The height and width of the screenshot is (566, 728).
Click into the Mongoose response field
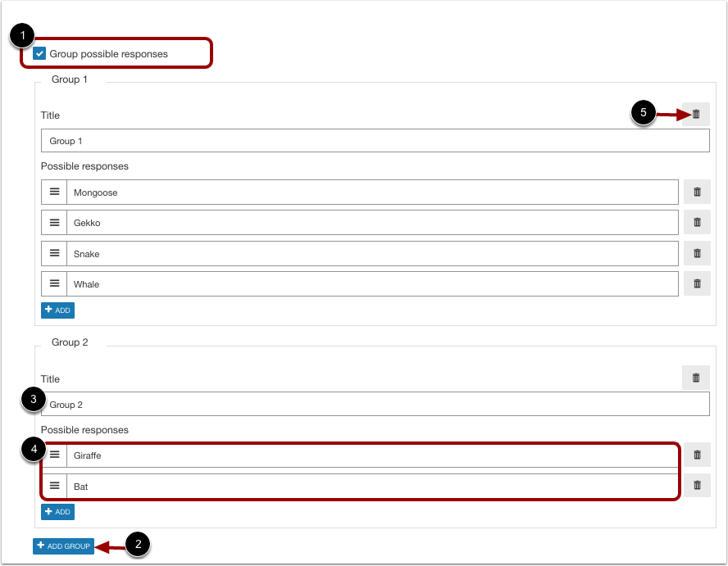pyautogui.click(x=372, y=192)
